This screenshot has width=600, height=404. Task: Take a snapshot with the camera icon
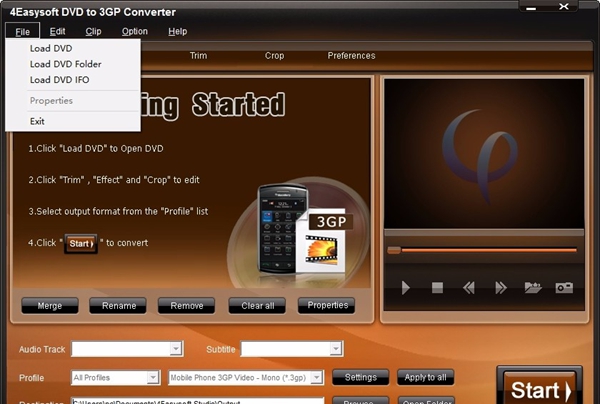click(564, 288)
